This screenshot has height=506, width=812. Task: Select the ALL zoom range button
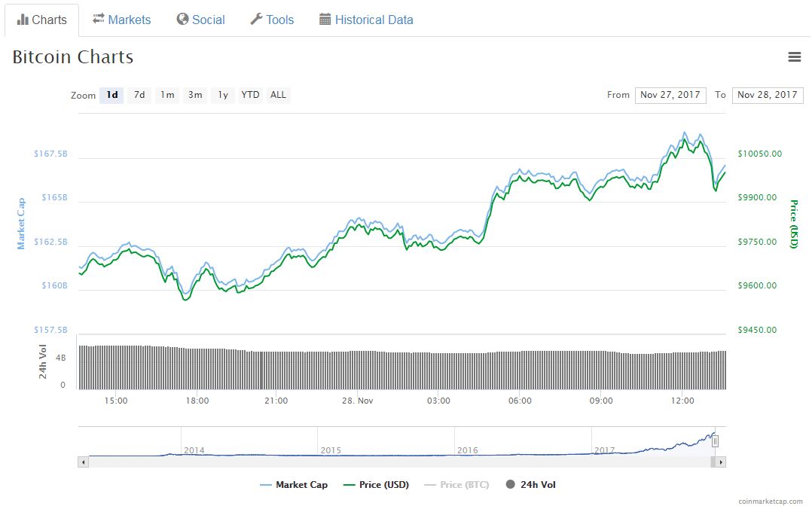[278, 95]
